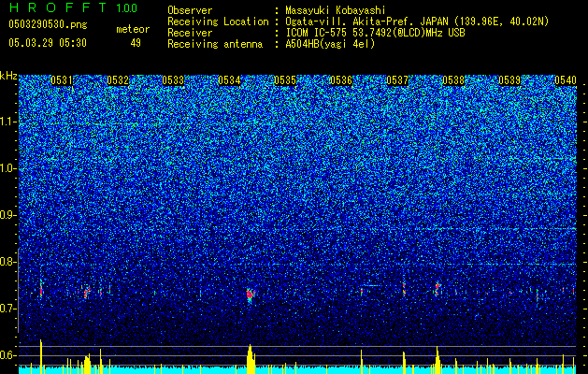Screen dimensions: 588x374
Task: Click the 0.7 kHz axis tick label
Action: tap(8, 309)
